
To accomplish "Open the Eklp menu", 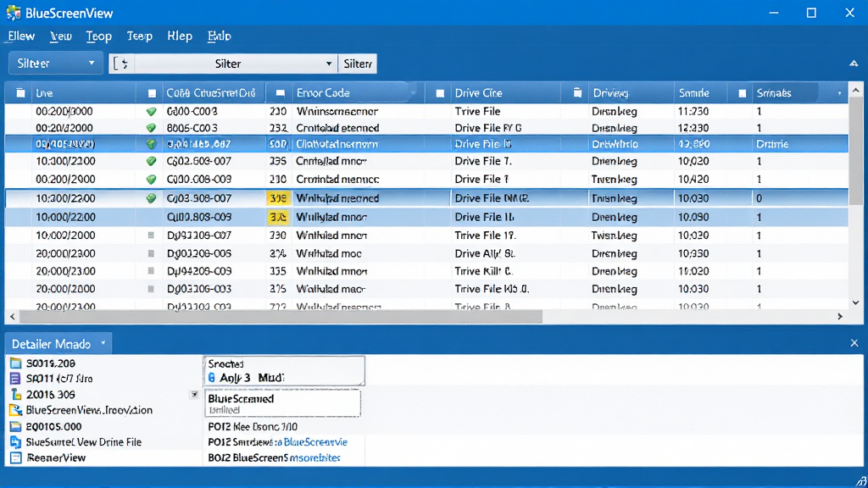I will [220, 36].
